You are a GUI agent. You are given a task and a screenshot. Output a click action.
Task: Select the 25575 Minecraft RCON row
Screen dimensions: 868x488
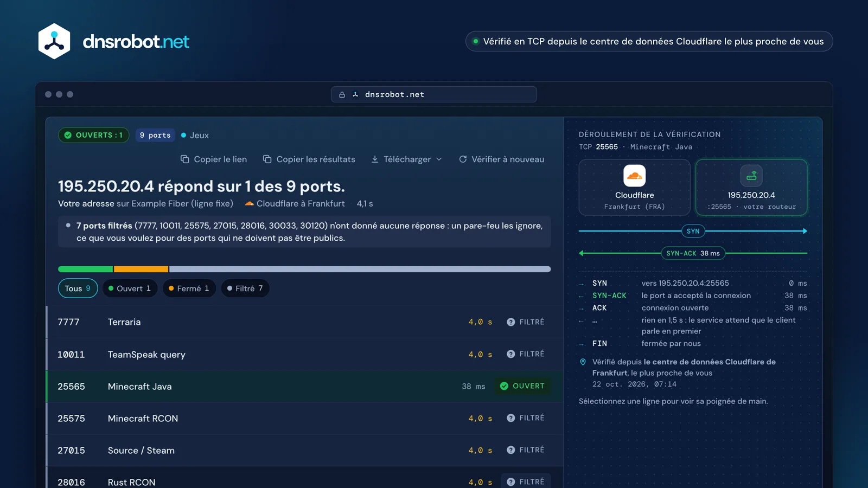point(304,418)
